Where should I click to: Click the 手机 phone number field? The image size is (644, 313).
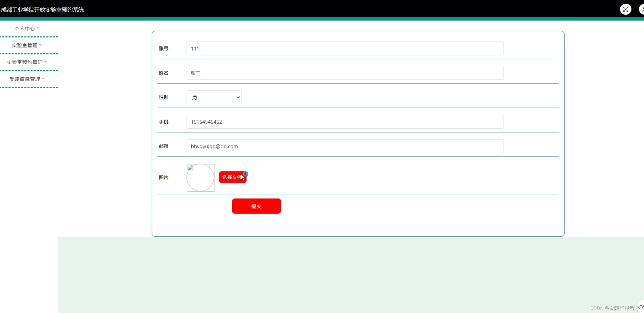coord(345,122)
